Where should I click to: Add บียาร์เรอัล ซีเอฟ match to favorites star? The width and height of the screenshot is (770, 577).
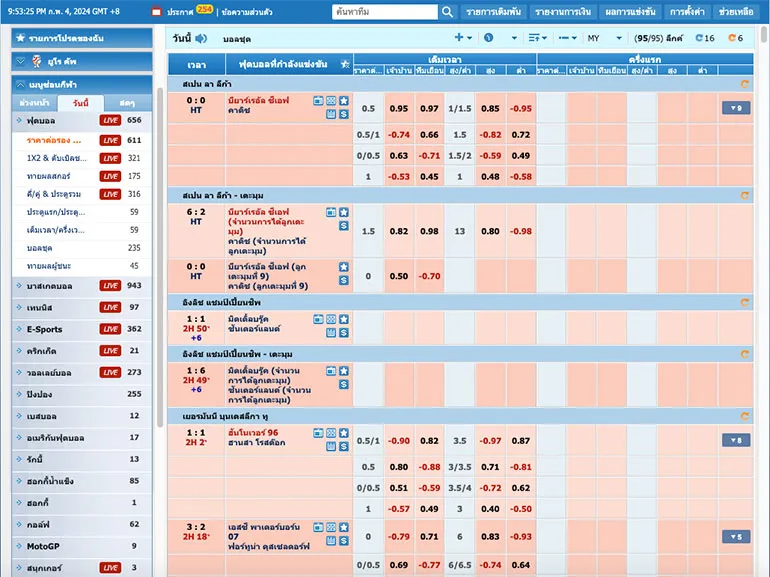344,101
